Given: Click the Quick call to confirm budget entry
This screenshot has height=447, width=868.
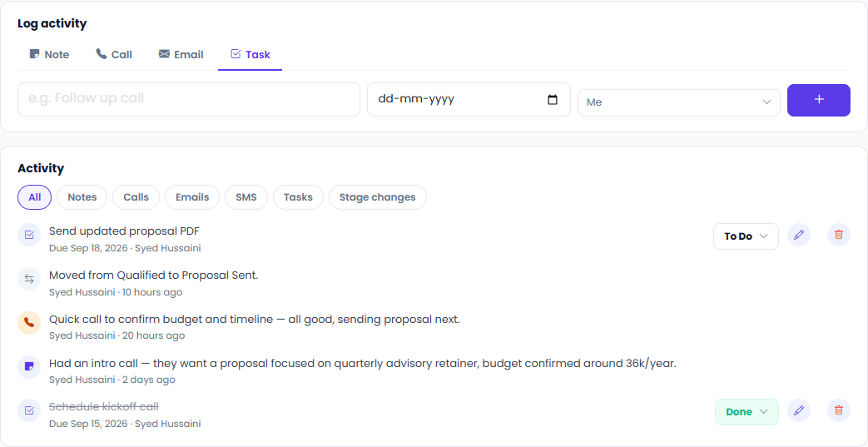Looking at the screenshot, I should tap(255, 319).
